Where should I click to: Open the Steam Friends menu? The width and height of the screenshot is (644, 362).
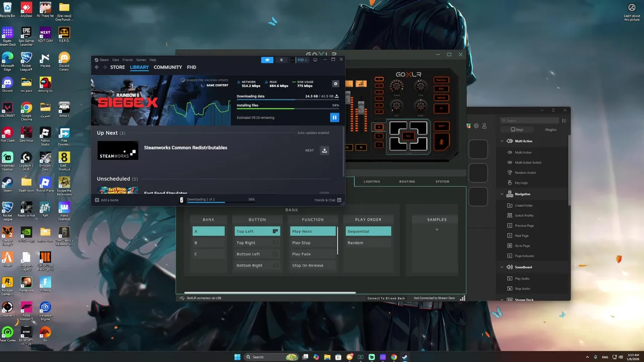[x=128, y=60]
